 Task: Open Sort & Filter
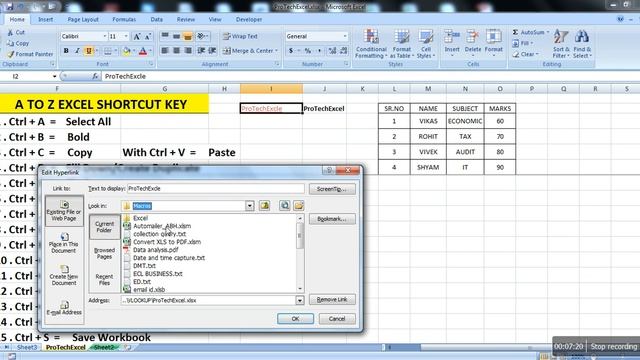[561, 44]
